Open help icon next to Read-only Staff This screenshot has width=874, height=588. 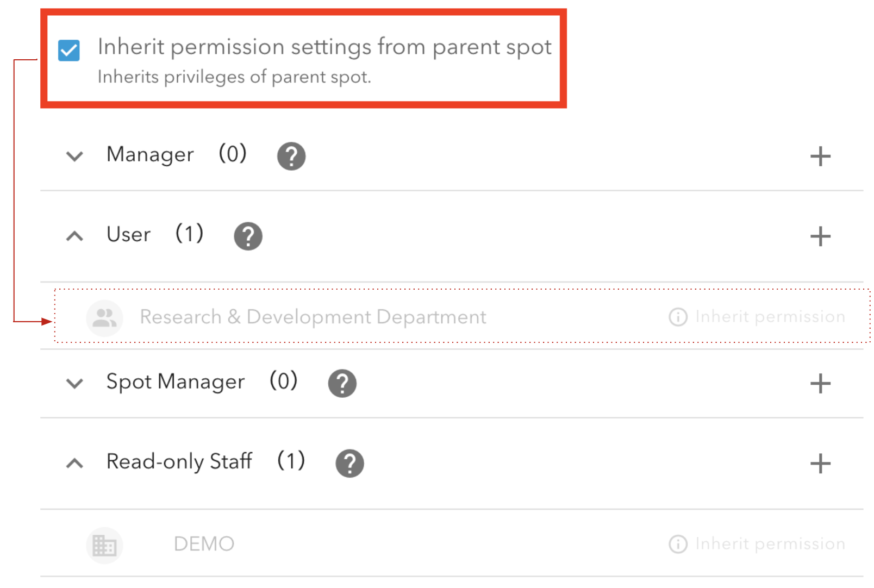click(x=349, y=464)
